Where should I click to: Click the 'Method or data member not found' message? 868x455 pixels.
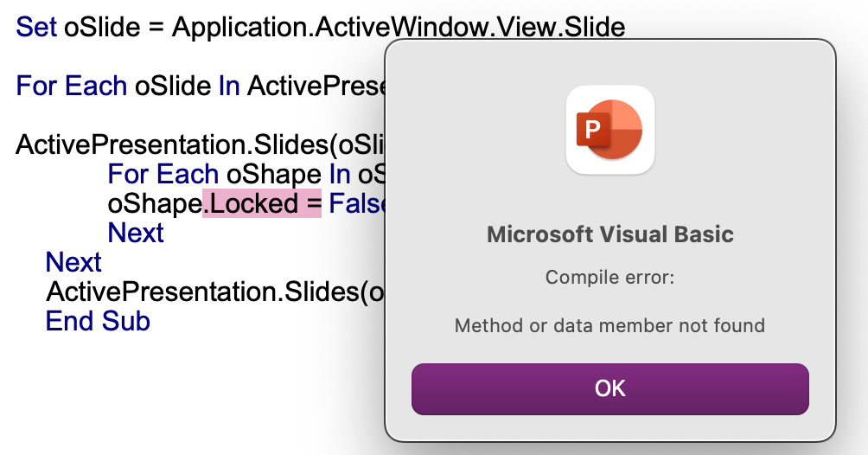coord(610,325)
